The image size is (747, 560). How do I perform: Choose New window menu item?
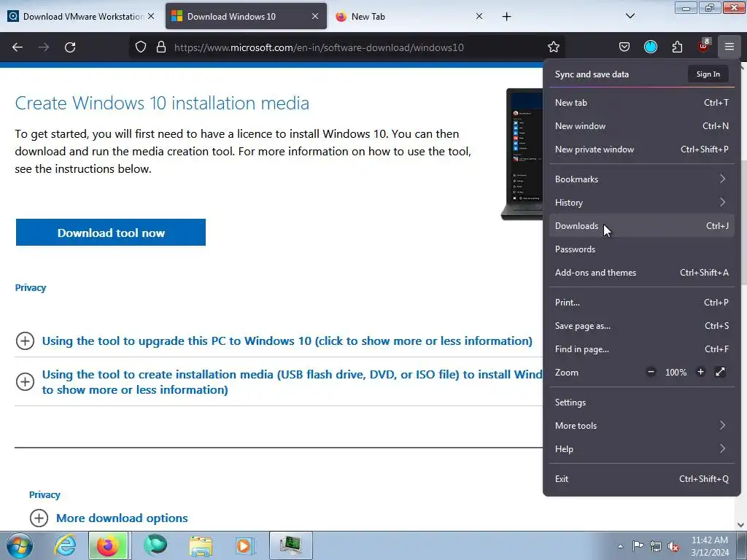click(642, 125)
